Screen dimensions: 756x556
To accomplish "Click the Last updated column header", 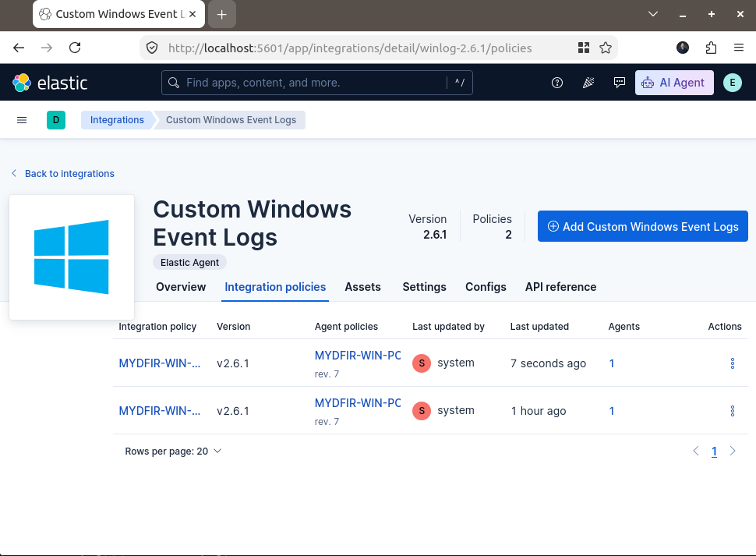I will [x=539, y=327].
